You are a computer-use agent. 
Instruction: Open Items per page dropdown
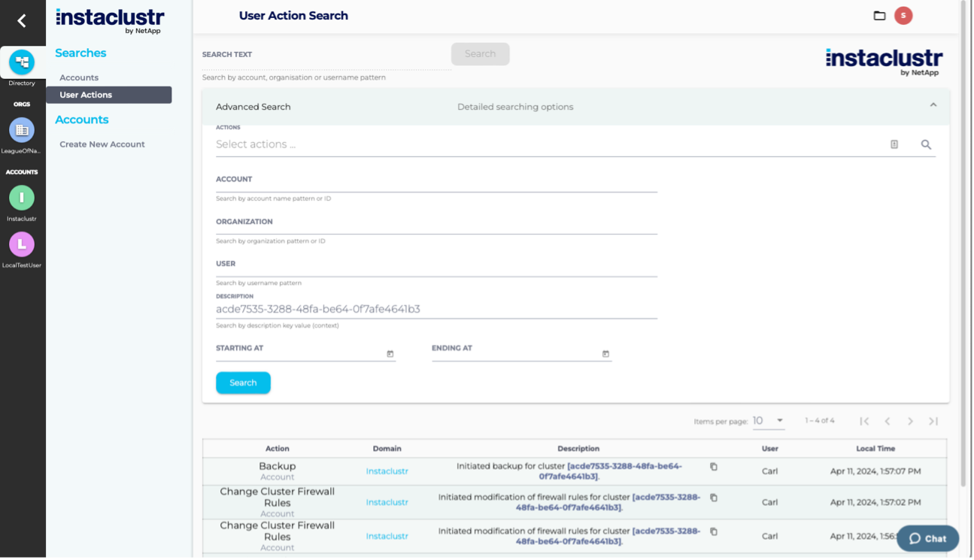pos(769,421)
